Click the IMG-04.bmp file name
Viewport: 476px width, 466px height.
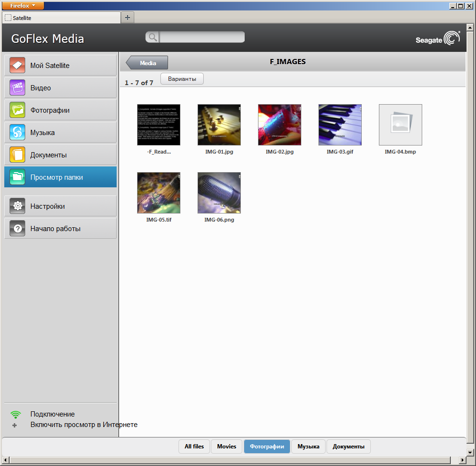point(400,152)
